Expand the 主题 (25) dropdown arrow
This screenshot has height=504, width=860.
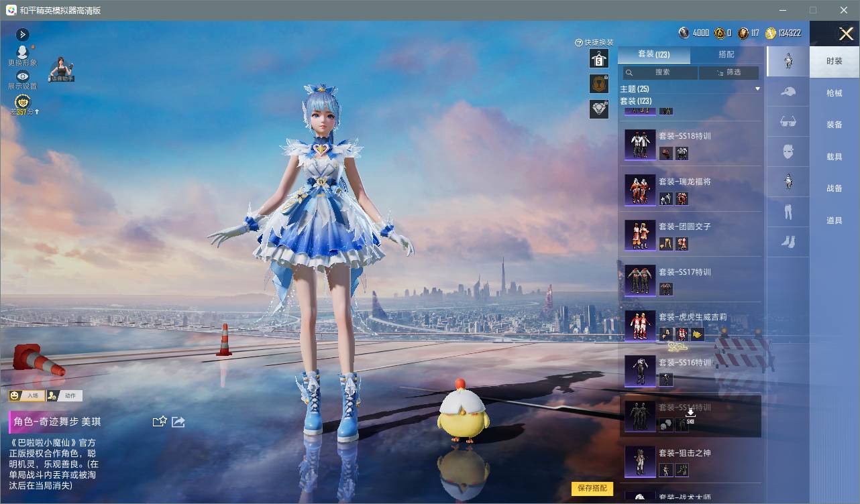pyautogui.click(x=757, y=89)
